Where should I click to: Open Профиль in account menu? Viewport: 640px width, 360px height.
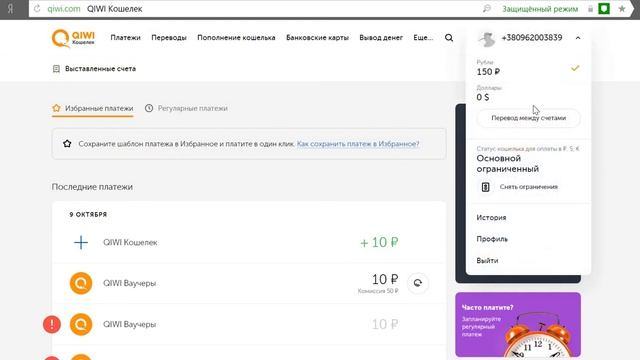coord(492,239)
